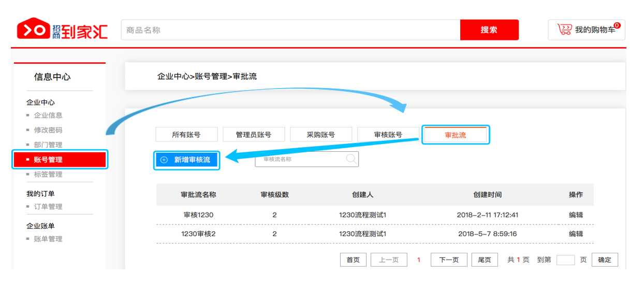Switch to the 所有账号 tab
The width and height of the screenshot is (644, 288).
point(186,135)
